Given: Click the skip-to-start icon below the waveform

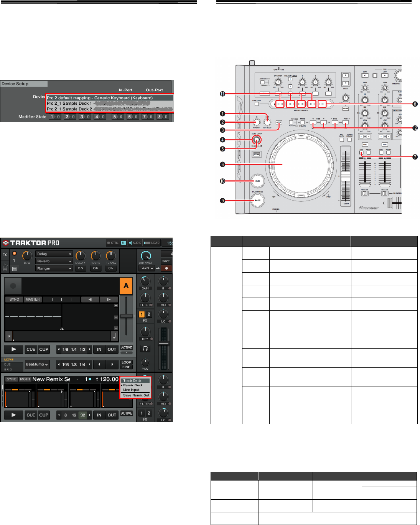Looking at the screenshot, I should pyautogui.click(x=8, y=336).
